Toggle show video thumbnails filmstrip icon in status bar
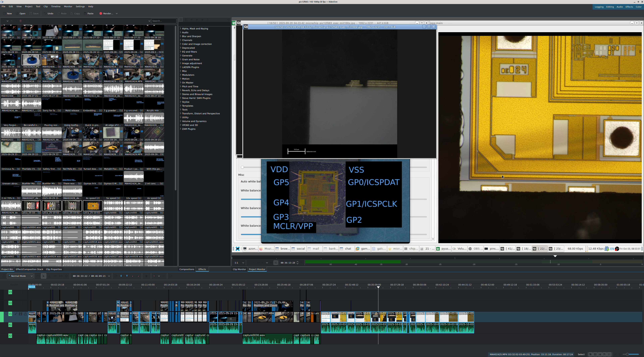Screen dimensions: 644x357 595,354
